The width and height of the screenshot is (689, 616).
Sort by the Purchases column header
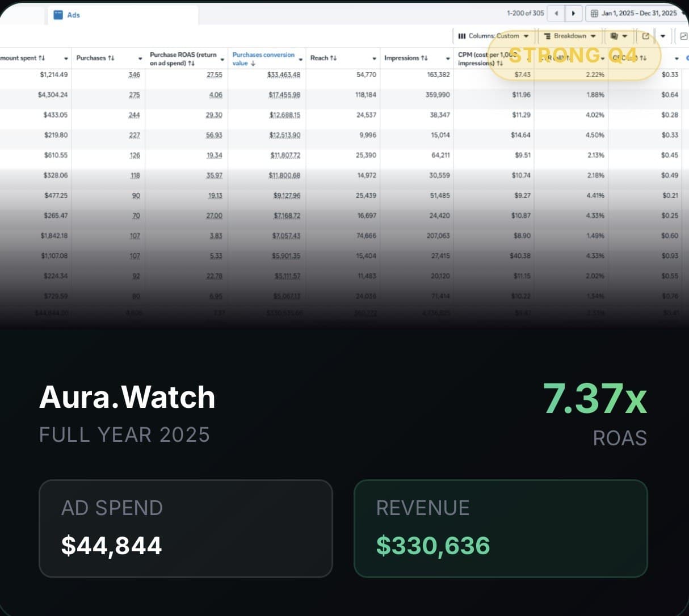pos(95,58)
